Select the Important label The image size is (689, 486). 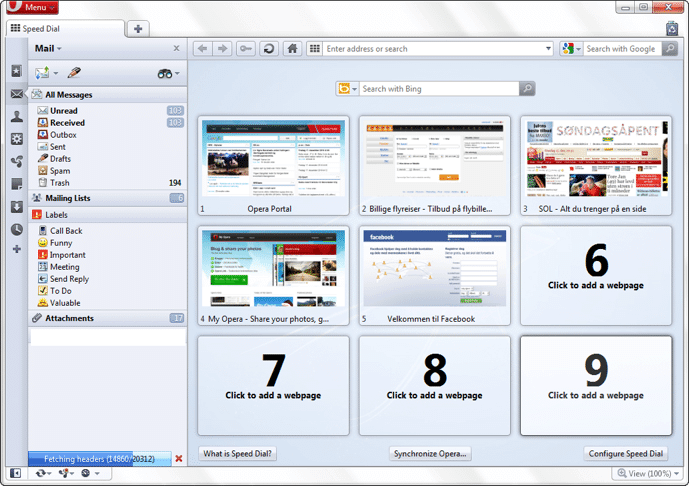110,255
